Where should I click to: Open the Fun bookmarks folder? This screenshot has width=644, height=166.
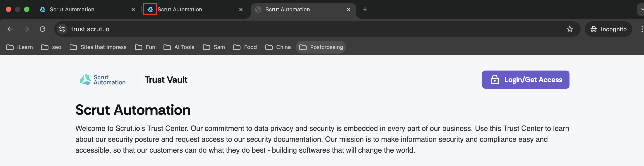tap(145, 47)
